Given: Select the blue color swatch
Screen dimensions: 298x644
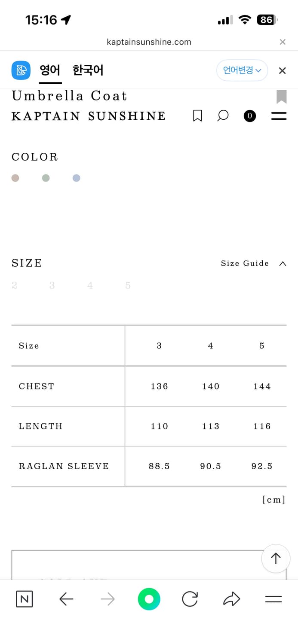Looking at the screenshot, I should click(x=76, y=178).
